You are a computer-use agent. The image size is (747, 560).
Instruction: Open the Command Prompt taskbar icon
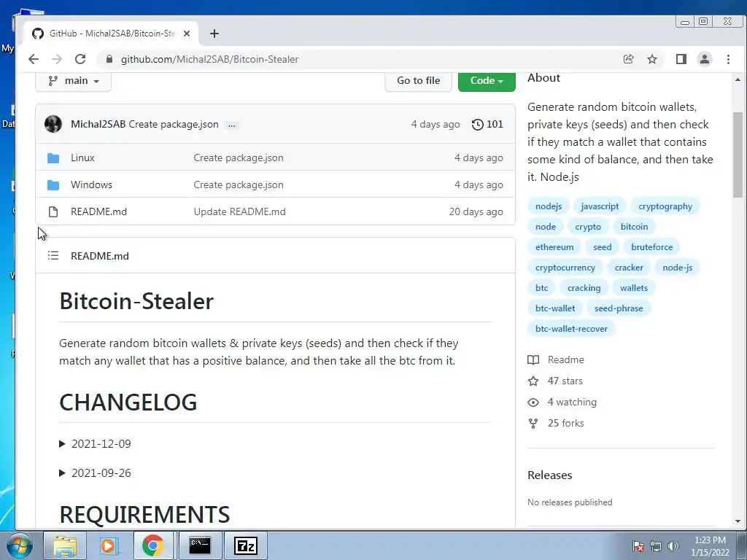pyautogui.click(x=200, y=545)
